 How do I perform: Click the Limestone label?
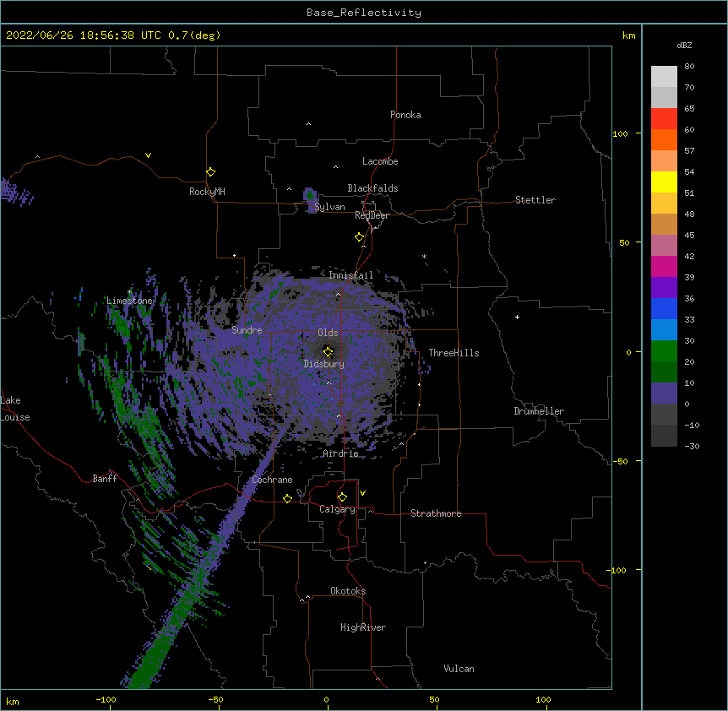click(x=129, y=301)
